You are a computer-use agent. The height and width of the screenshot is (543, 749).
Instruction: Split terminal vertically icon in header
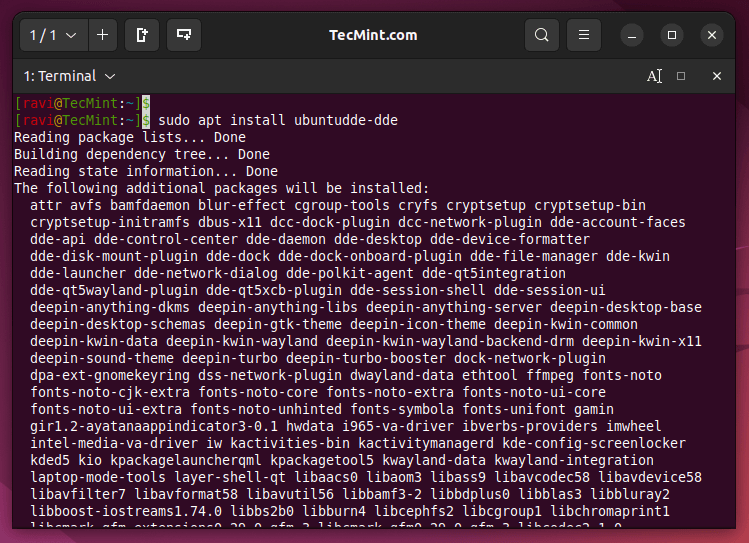pyautogui.click(x=142, y=35)
